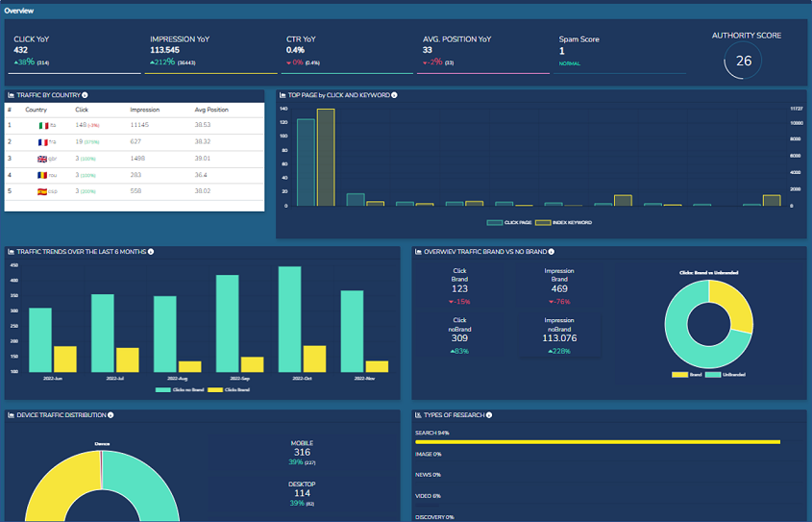
Task: Select the CLICK YoY value 432
Action: coord(21,50)
